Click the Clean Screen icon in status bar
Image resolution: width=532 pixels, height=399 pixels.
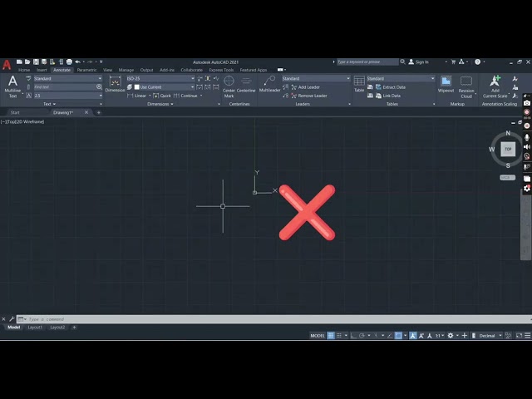point(519,336)
